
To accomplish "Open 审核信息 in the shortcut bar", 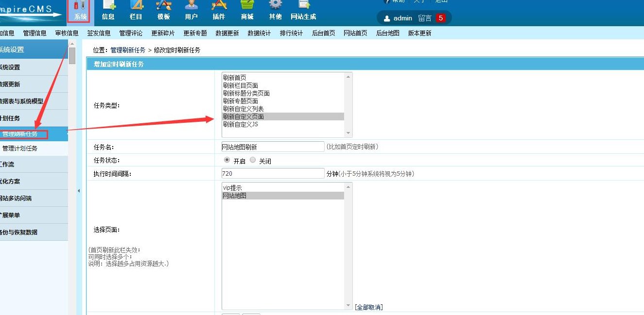I will pyautogui.click(x=67, y=33).
